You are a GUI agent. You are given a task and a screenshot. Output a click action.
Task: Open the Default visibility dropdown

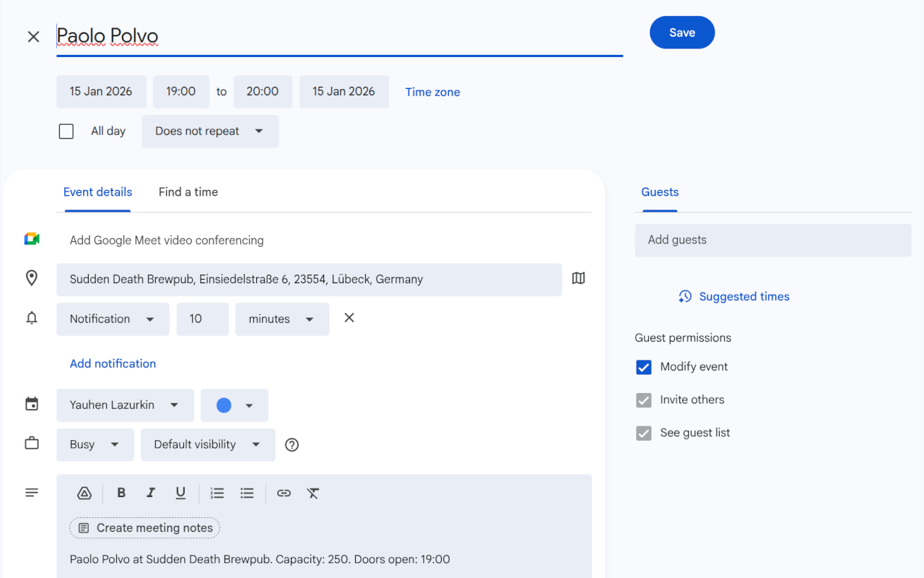[x=207, y=444]
